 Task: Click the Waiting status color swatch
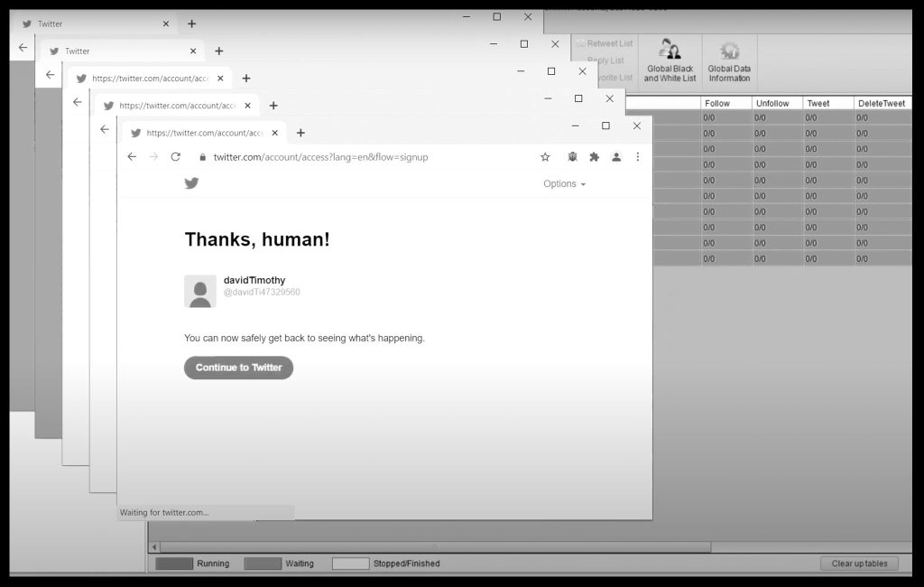(x=263, y=564)
